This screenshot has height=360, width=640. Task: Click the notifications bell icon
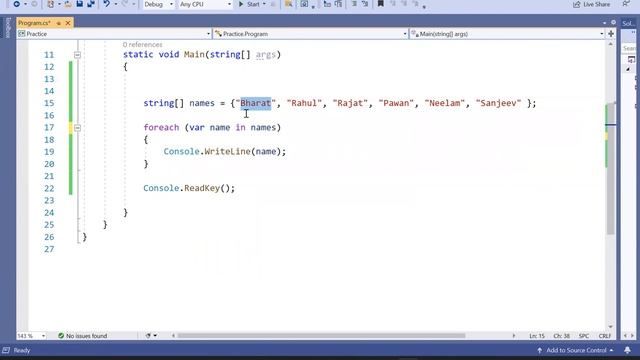click(x=627, y=350)
